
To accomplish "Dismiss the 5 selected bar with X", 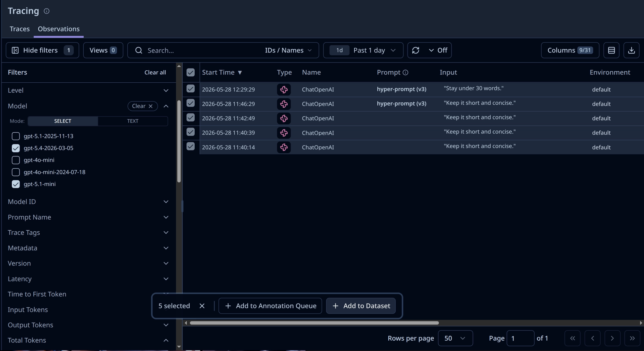I will [x=202, y=306].
